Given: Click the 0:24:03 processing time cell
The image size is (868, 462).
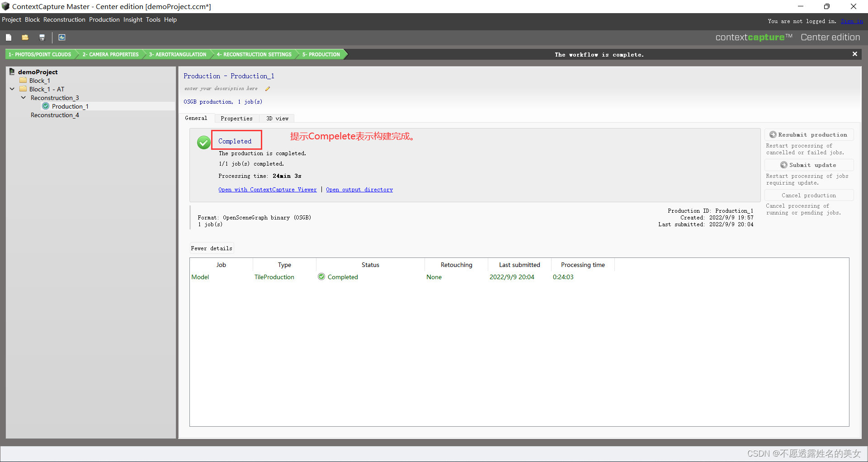Looking at the screenshot, I should click(563, 277).
